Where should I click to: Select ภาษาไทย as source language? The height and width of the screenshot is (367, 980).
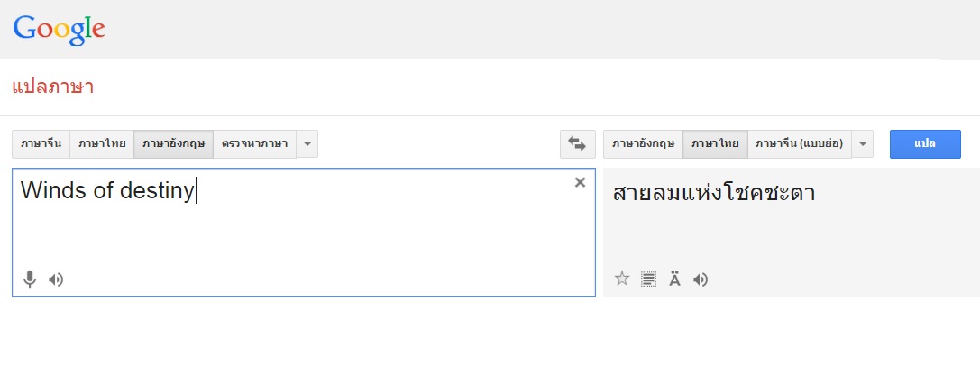tap(101, 144)
